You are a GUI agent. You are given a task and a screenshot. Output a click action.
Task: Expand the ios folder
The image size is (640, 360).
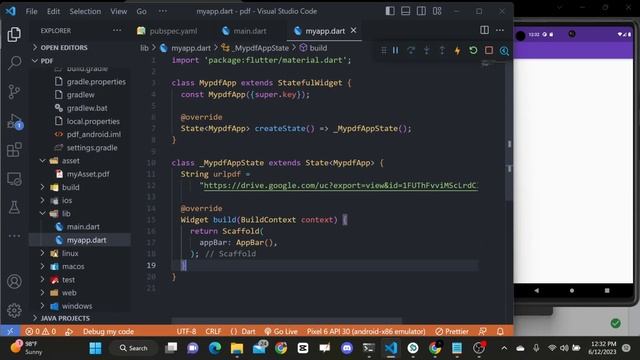click(62, 200)
